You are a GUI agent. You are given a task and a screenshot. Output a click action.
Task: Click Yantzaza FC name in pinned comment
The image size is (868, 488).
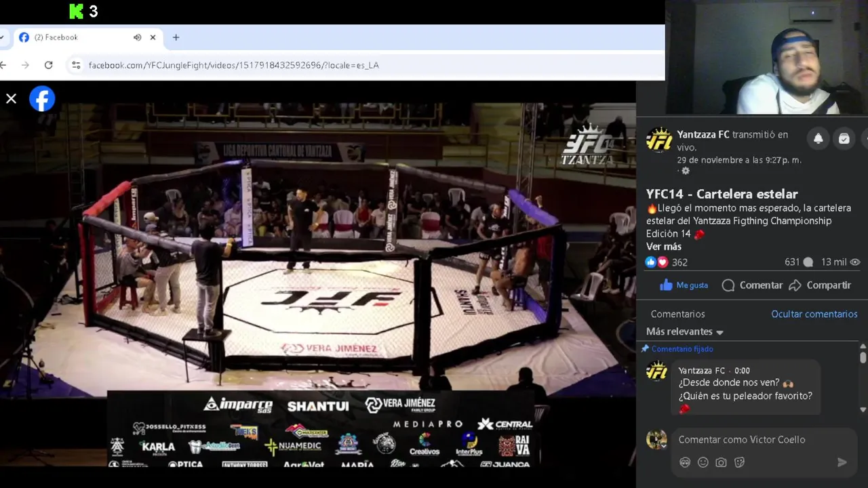tap(702, 371)
